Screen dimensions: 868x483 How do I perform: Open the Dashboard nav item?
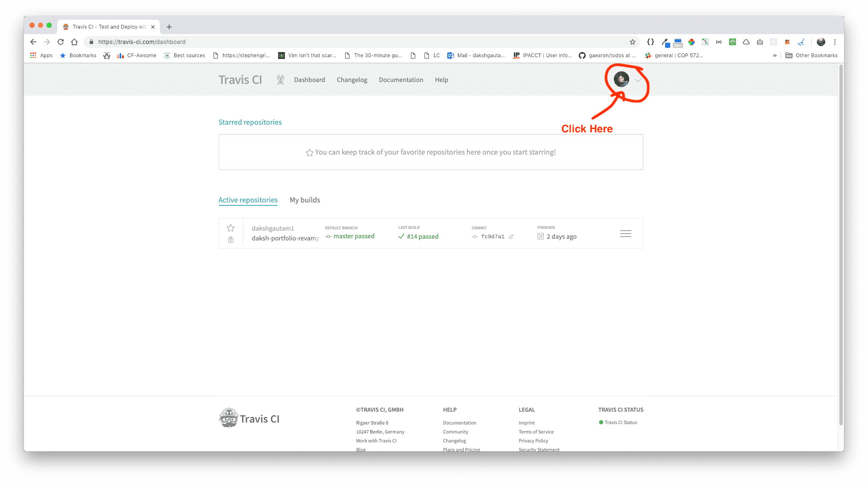click(309, 80)
